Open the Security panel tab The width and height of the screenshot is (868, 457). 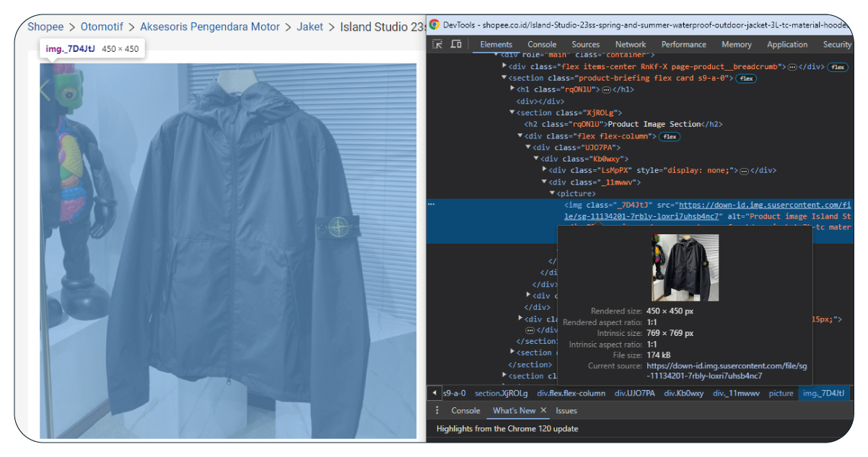(836, 44)
